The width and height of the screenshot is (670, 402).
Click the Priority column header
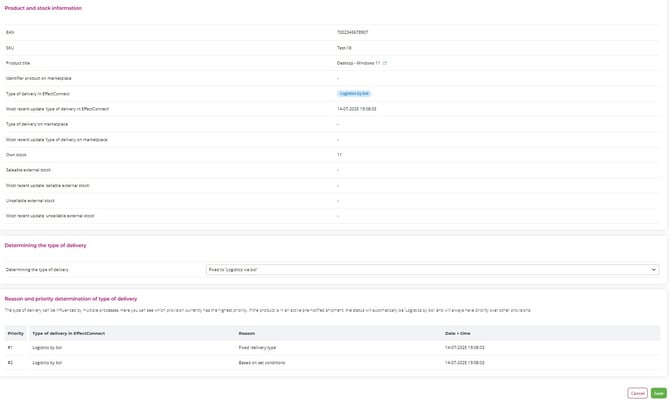[x=15, y=333]
